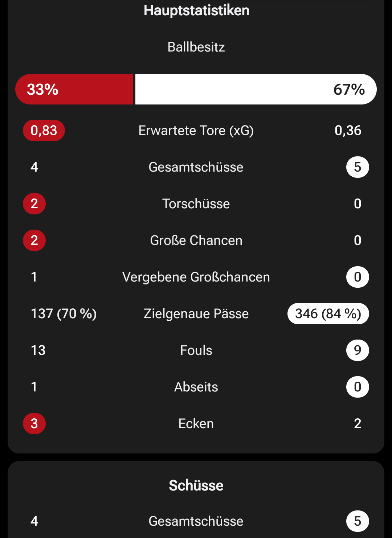
Task: Tap the 137 (70 %) passes value
Action: pyautogui.click(x=64, y=314)
